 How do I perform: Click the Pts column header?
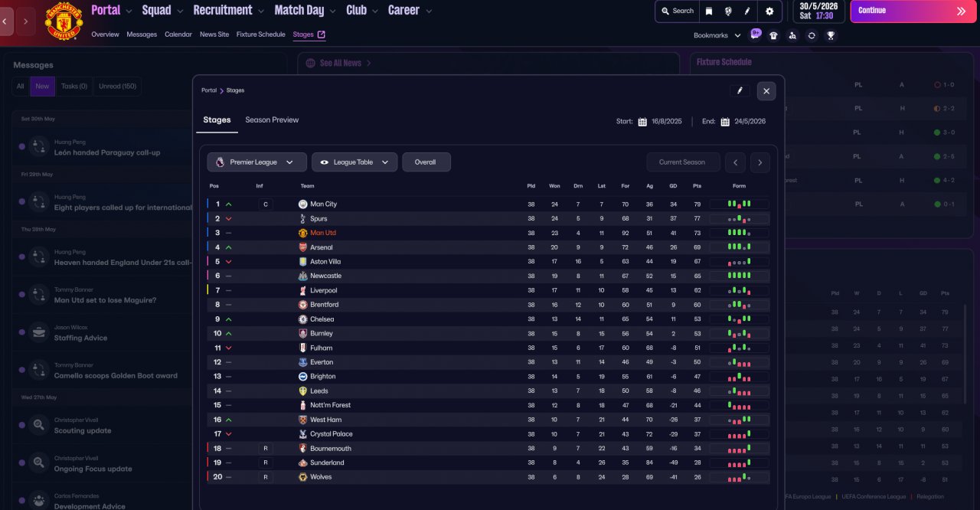(x=697, y=186)
